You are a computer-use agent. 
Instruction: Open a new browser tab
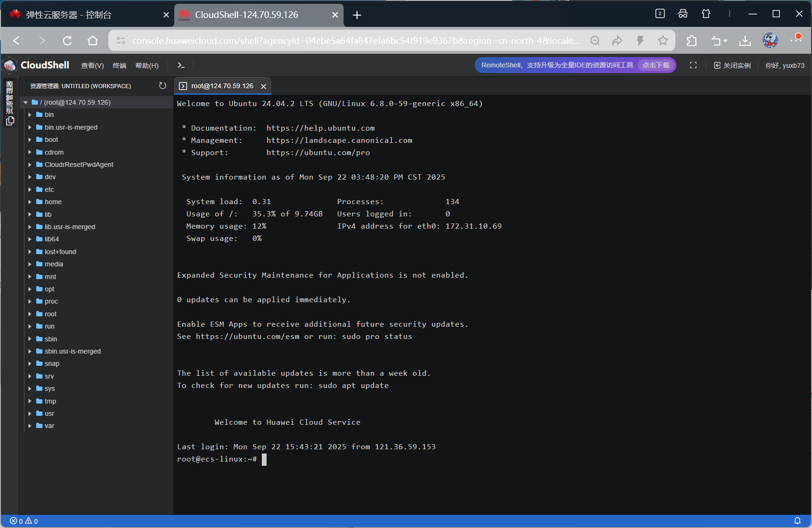[x=357, y=15]
